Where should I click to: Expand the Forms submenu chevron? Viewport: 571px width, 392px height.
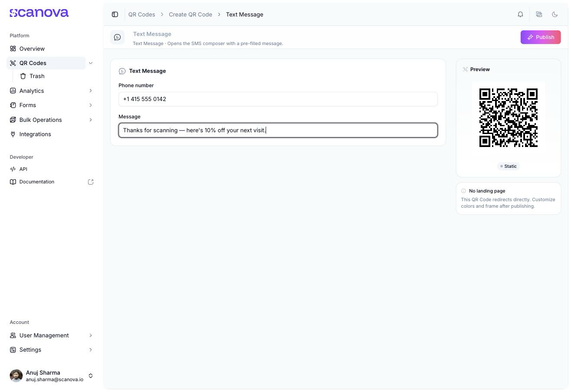(91, 105)
